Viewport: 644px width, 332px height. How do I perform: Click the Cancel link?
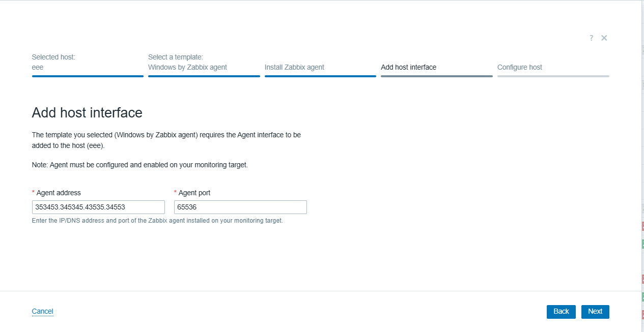tap(43, 311)
